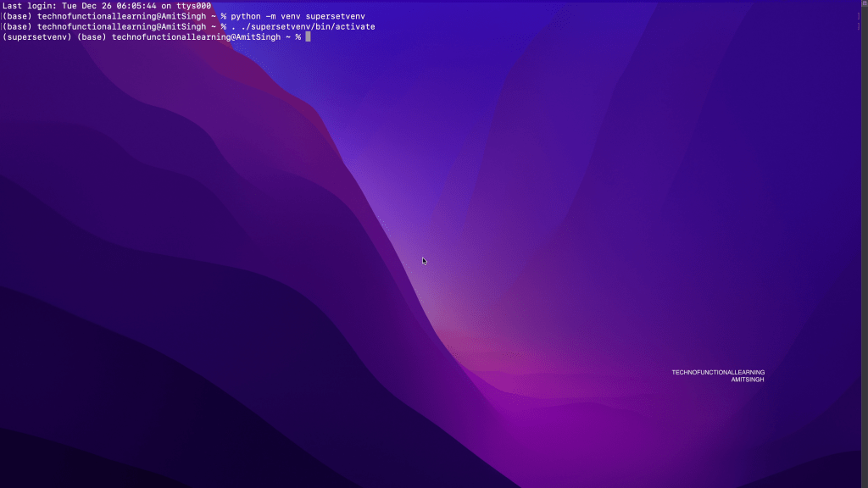
Task: Click the TECHNOFUNCTIONALLEARNING watermark text
Action: [x=718, y=372]
